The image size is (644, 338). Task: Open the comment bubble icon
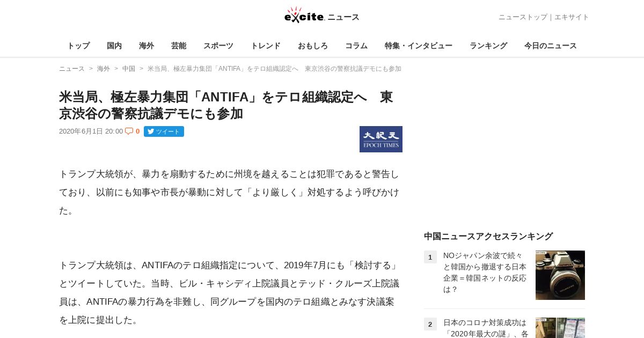click(129, 131)
